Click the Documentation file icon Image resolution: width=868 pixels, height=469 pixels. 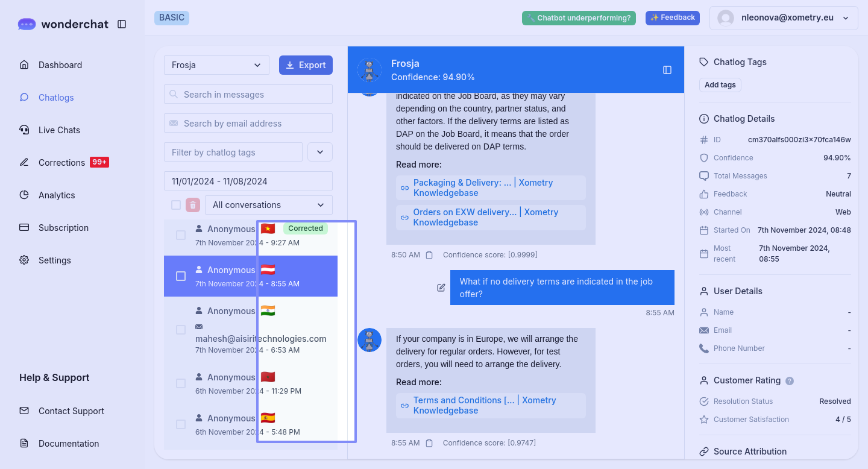click(x=24, y=444)
